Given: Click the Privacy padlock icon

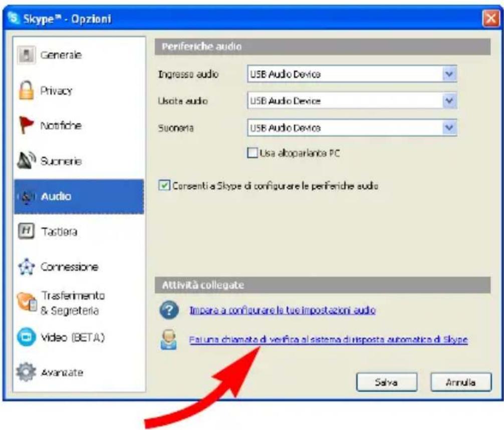Looking at the screenshot, I should 26,90.
